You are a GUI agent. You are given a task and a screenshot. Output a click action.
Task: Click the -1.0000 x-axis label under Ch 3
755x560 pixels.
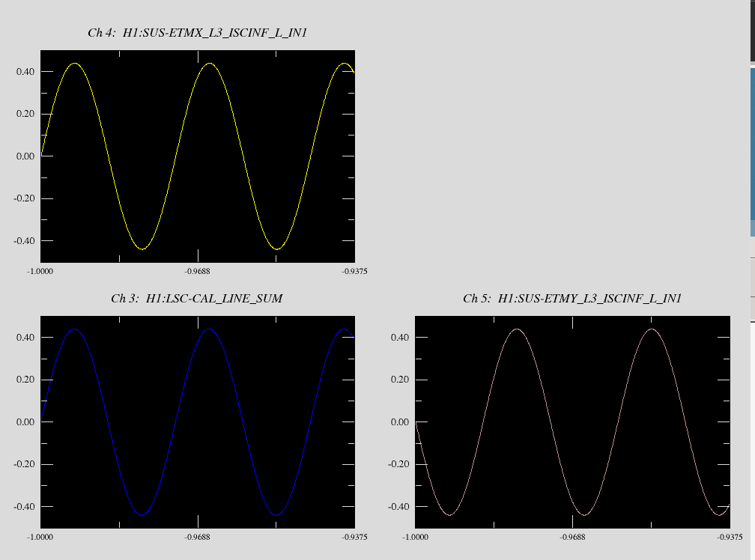click(x=40, y=537)
